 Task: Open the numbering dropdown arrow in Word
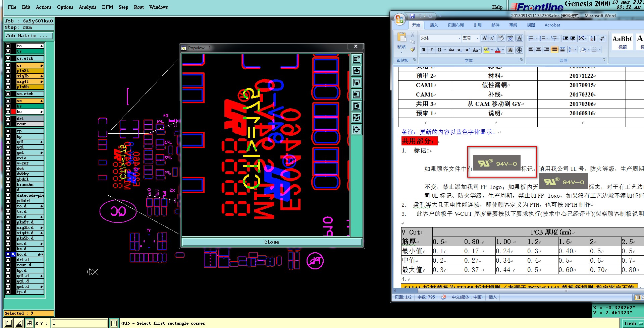click(548, 38)
